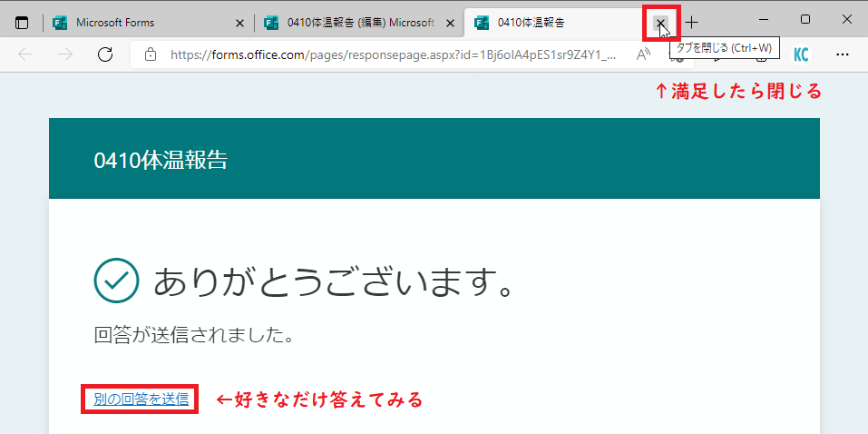The image size is (868, 434).
Task: Switch to the Microsoft Forms tab
Action: pos(149,23)
